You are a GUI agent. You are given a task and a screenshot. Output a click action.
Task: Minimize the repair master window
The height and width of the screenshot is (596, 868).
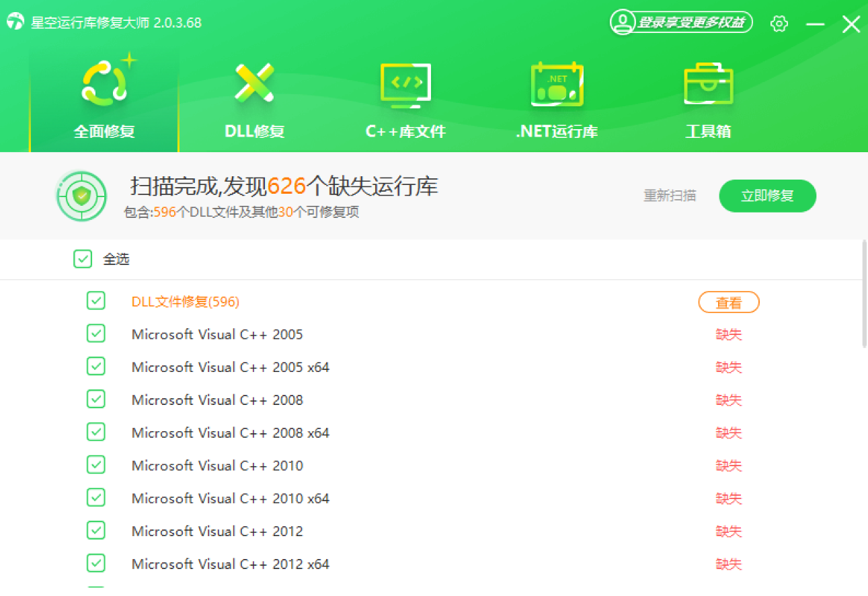click(x=816, y=24)
